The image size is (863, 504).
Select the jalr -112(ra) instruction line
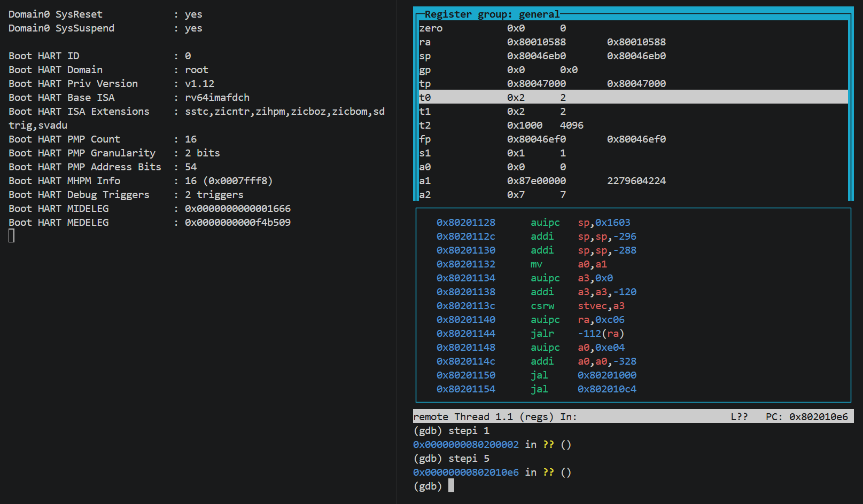point(531,333)
